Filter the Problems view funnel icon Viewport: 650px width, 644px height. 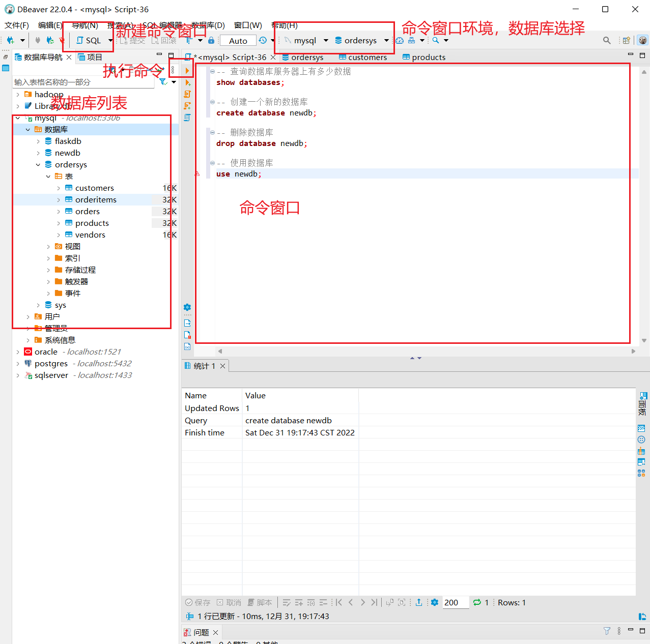607,631
